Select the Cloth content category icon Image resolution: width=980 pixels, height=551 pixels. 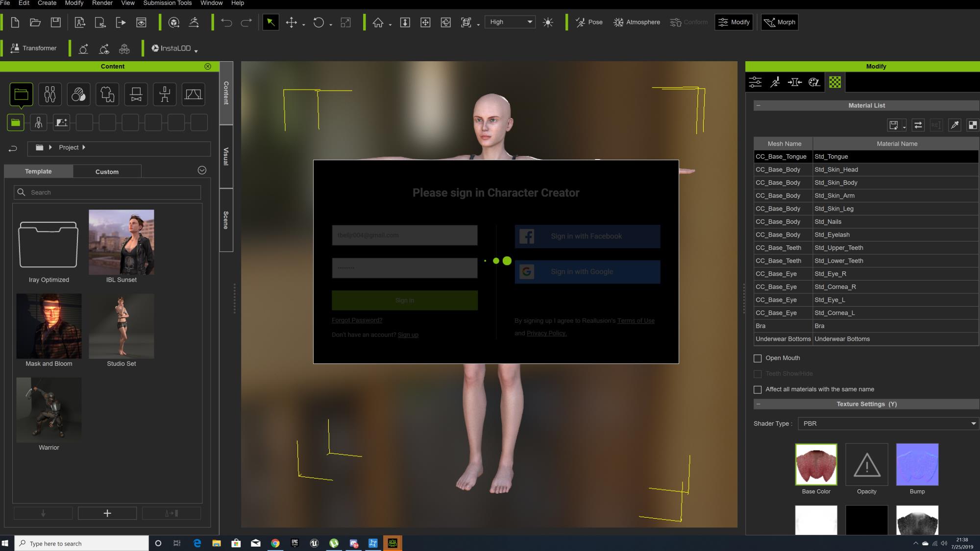(x=107, y=94)
